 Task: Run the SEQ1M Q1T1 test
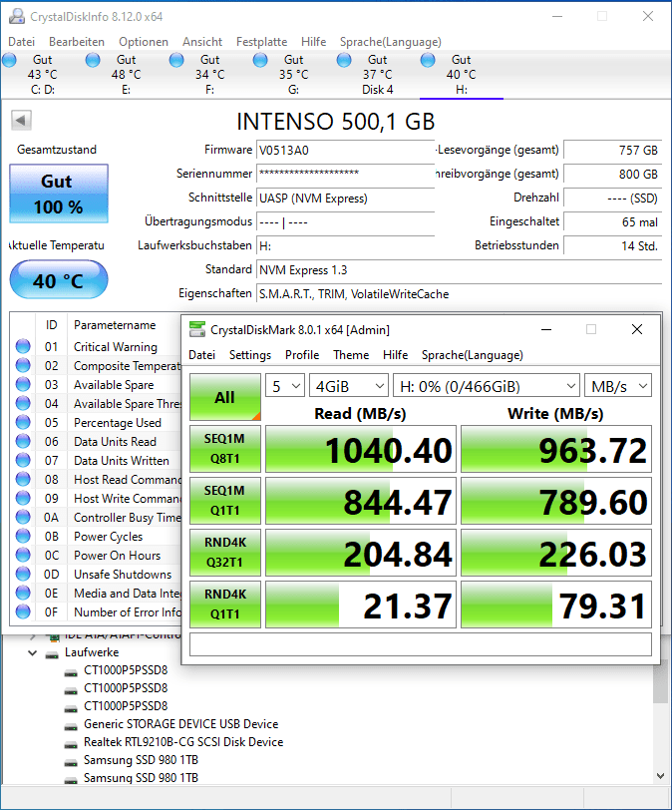(x=225, y=500)
